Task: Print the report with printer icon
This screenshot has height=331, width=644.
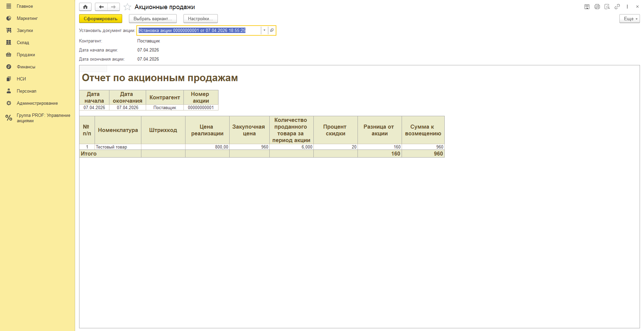Action: [x=597, y=7]
